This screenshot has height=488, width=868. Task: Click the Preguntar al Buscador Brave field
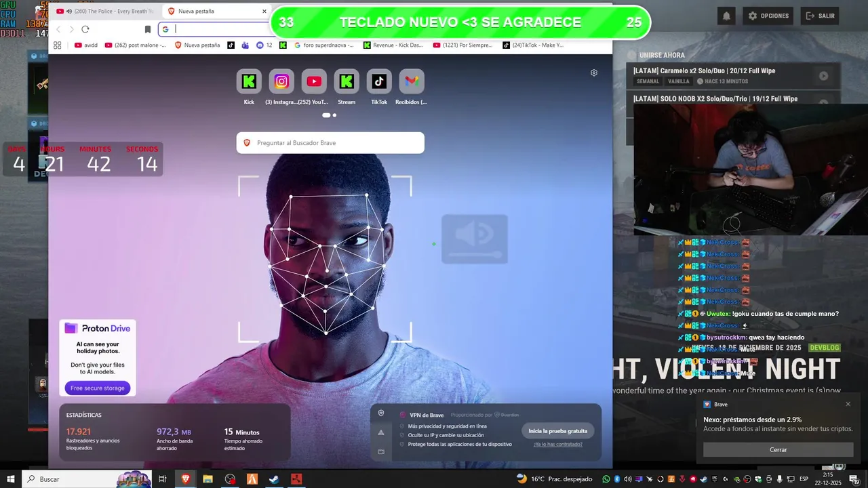pos(330,143)
